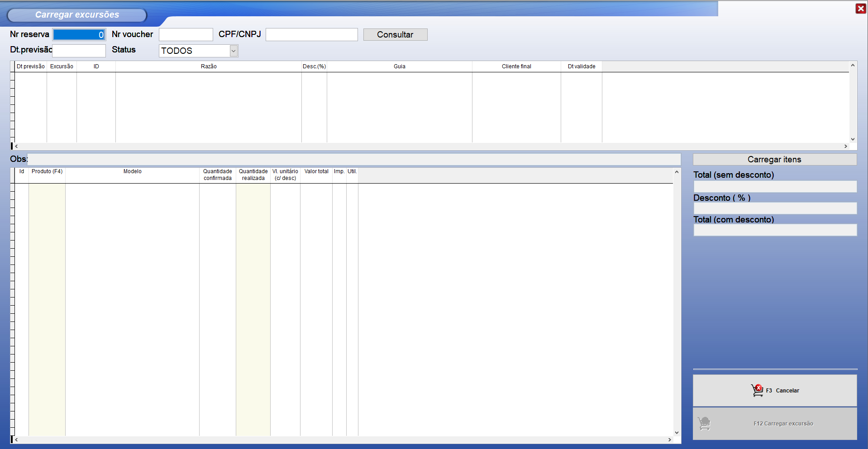868x449 pixels.
Task: Click the F3 Cancelar cart icon
Action: pyautogui.click(x=757, y=390)
